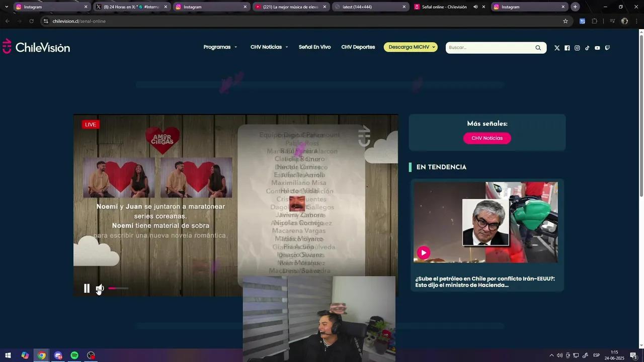Bookmark this page with star icon

click(x=566, y=21)
